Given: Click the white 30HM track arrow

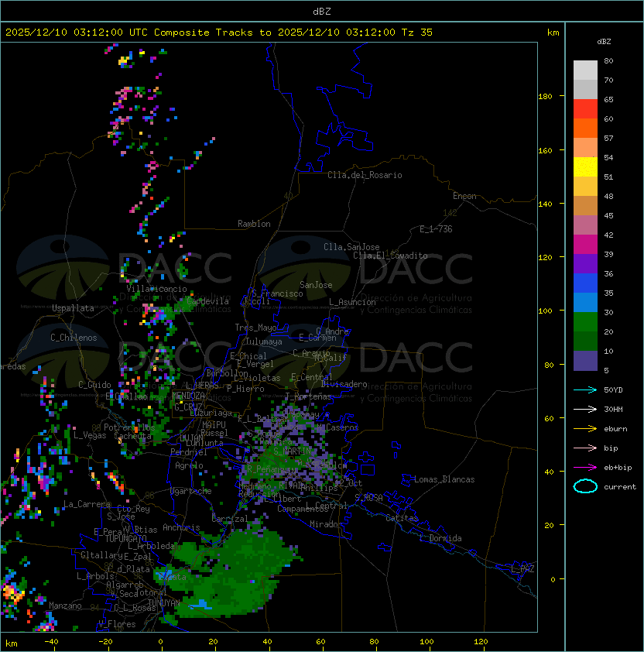Looking at the screenshot, I should click(585, 409).
